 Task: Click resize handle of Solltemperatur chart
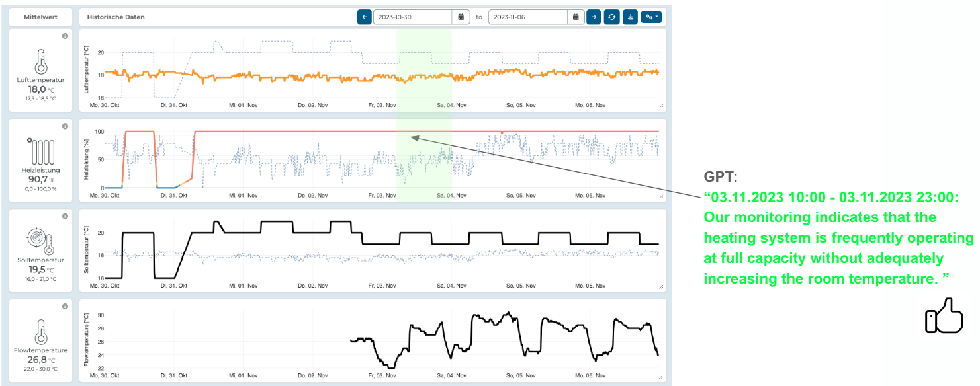660,286
